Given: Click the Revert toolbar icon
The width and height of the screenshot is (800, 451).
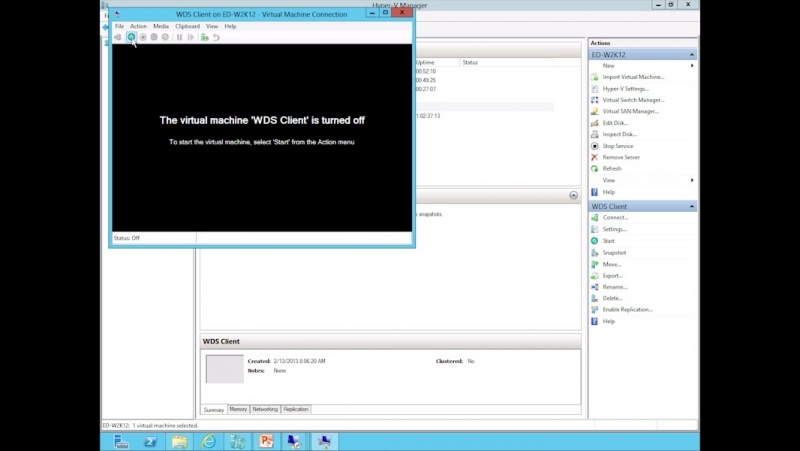Looking at the screenshot, I should 216,37.
